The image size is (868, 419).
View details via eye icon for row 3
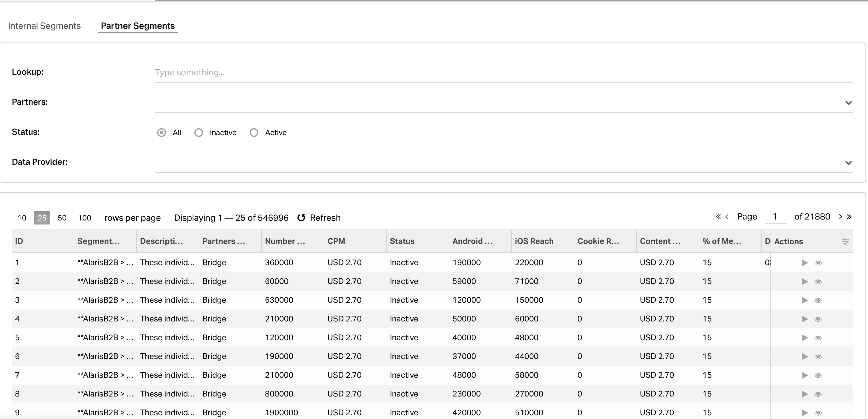pyautogui.click(x=818, y=300)
